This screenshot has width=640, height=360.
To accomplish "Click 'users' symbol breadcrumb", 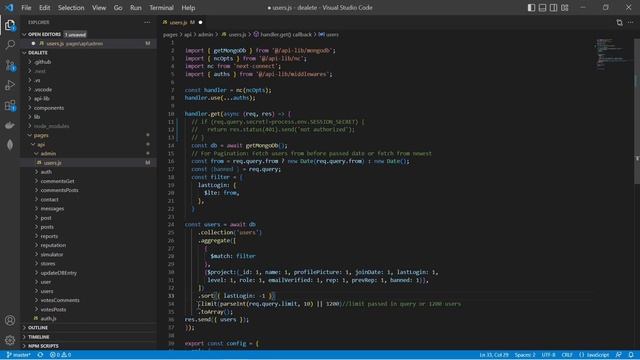I will tap(329, 35).
